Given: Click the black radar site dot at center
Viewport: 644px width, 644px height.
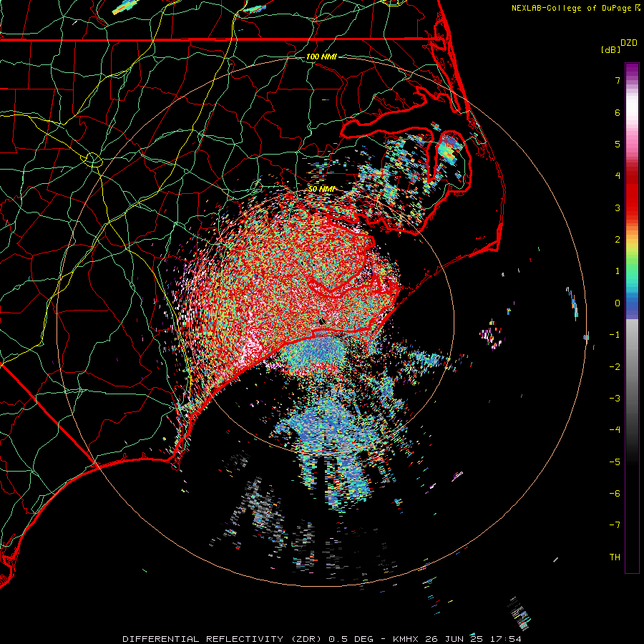Looking at the screenshot, I should (x=323, y=321).
